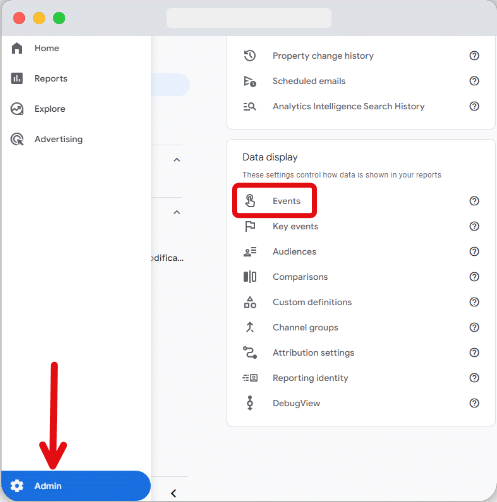Click the DebugView icon
This screenshot has width=497, height=502.
pos(250,403)
